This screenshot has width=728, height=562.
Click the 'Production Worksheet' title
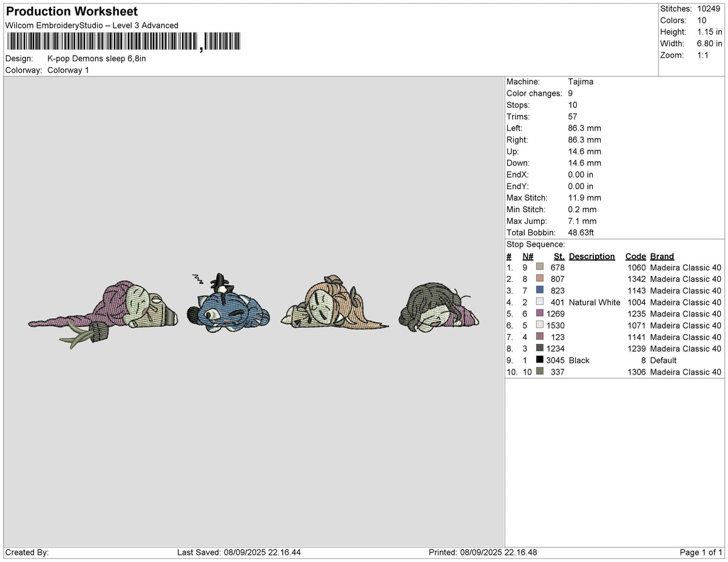[72, 12]
